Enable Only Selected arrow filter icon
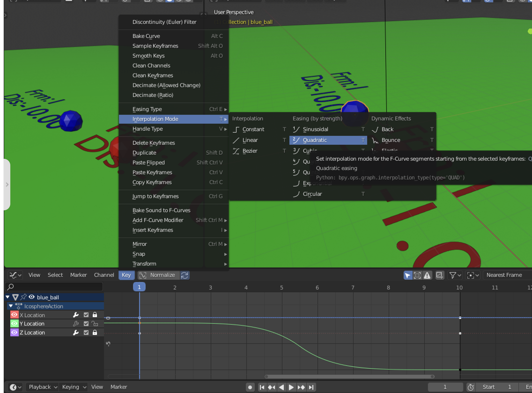The image size is (532, 393). coord(408,275)
